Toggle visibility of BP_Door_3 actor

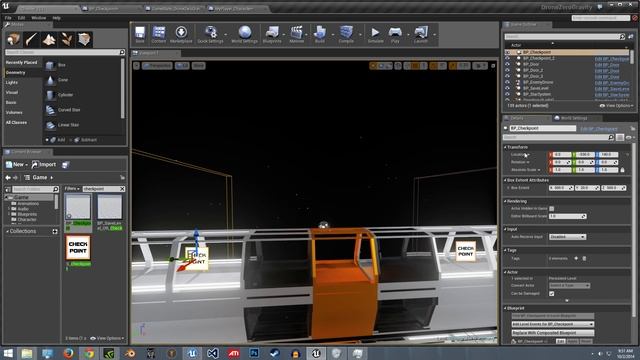[x=507, y=76]
